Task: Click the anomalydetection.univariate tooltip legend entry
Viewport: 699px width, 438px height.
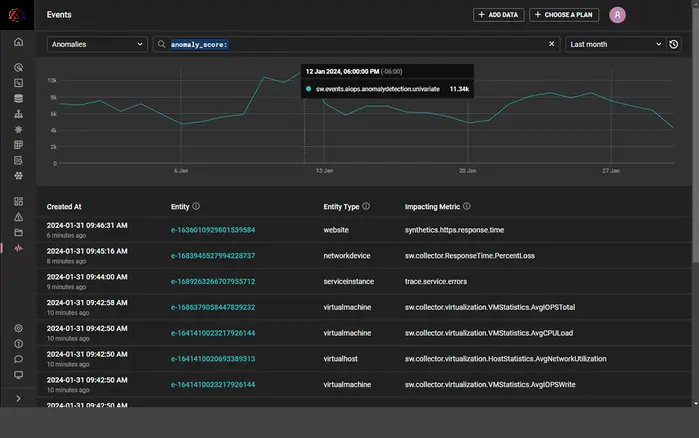Action: (x=378, y=89)
